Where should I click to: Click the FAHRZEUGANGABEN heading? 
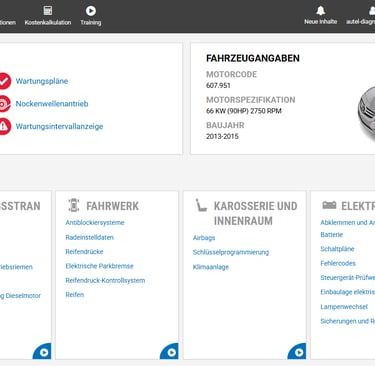coord(253,58)
